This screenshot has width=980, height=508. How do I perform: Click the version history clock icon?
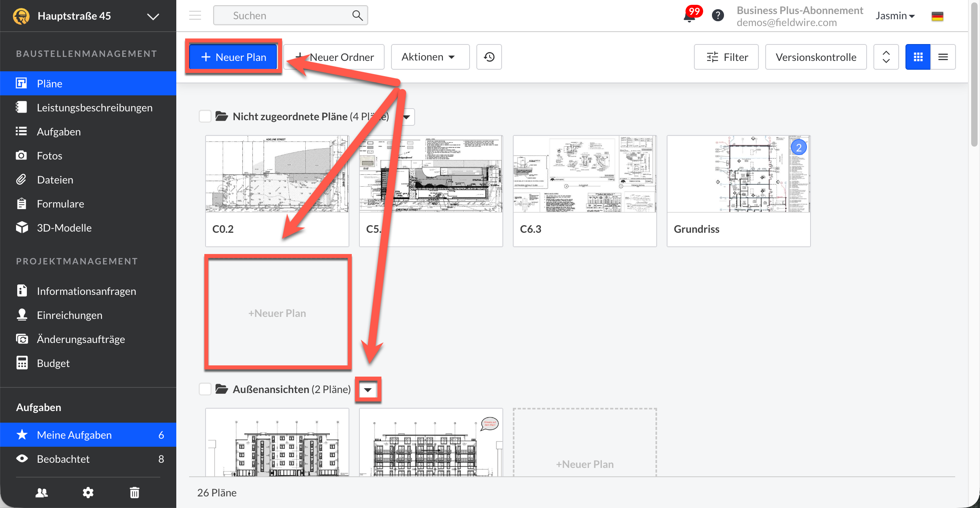489,57
